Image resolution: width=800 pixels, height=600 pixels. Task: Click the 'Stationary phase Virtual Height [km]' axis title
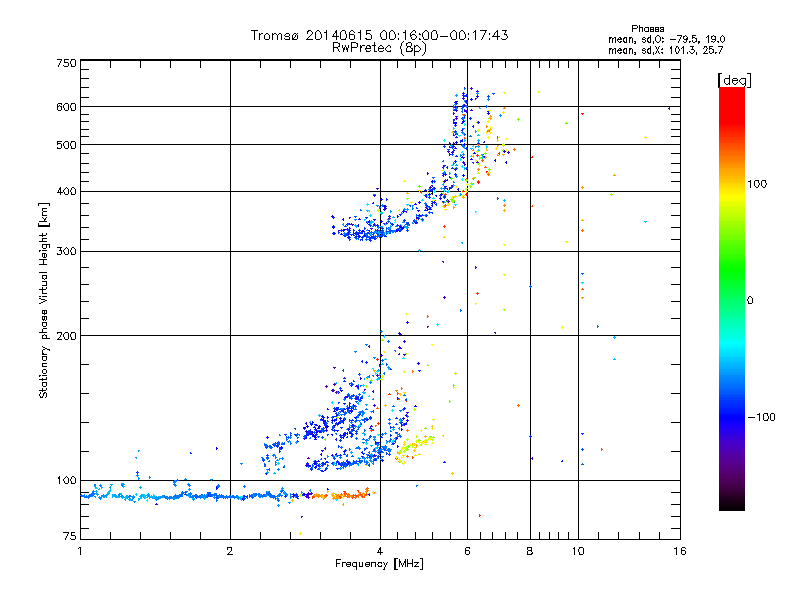pyautogui.click(x=44, y=300)
